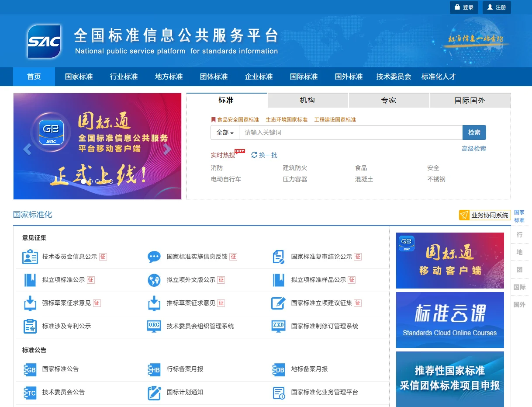The image size is (532, 407).
Task: Open the 国家标准立项建议征集 pencil icon
Action: point(278,303)
